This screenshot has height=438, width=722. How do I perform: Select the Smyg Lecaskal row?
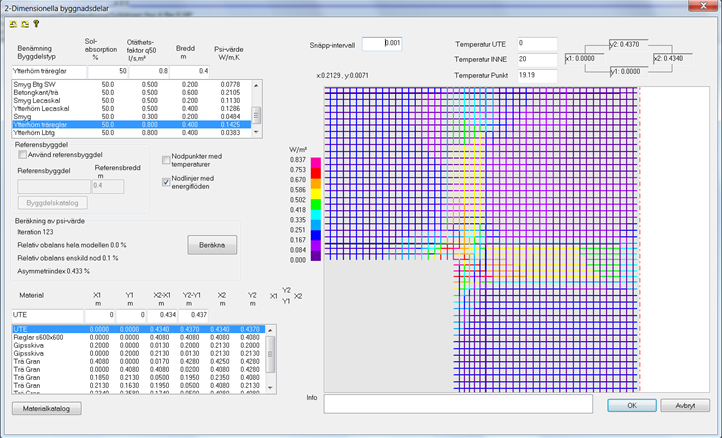[x=132, y=101]
